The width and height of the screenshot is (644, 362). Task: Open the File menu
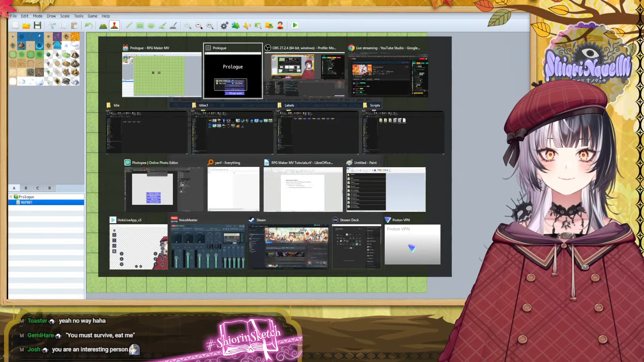coord(13,16)
